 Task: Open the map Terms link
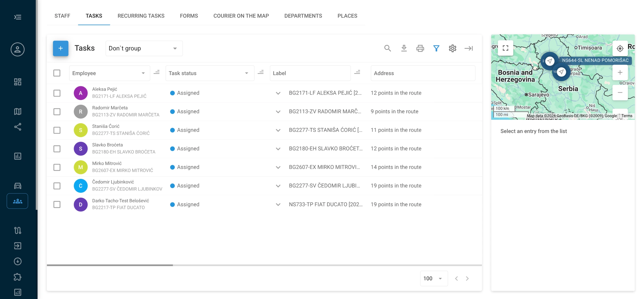click(x=627, y=116)
